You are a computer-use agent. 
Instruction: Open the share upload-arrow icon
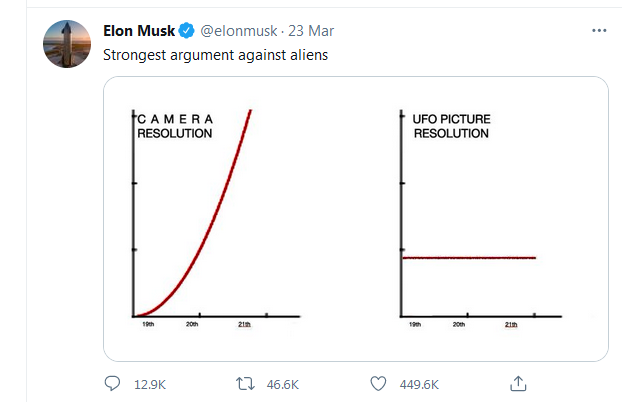(x=518, y=383)
